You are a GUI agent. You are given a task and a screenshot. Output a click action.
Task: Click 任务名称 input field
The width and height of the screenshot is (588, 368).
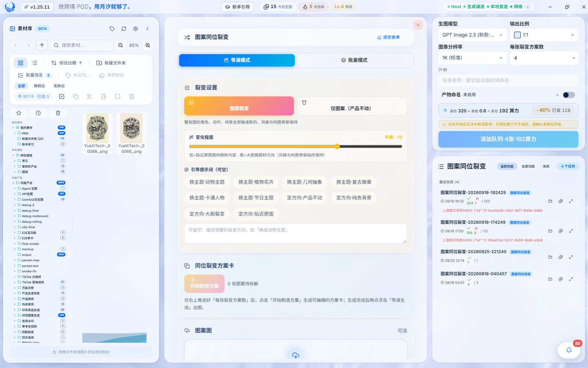click(508, 81)
